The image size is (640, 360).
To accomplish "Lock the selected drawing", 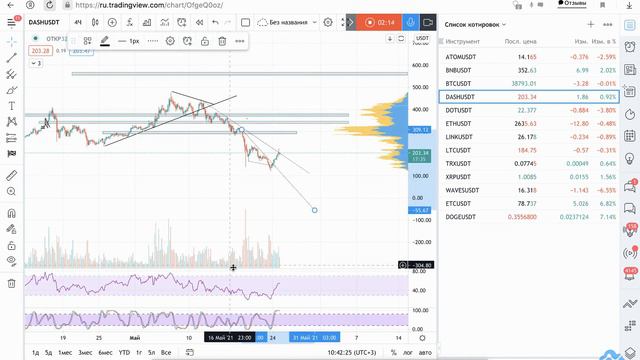I will point(205,41).
